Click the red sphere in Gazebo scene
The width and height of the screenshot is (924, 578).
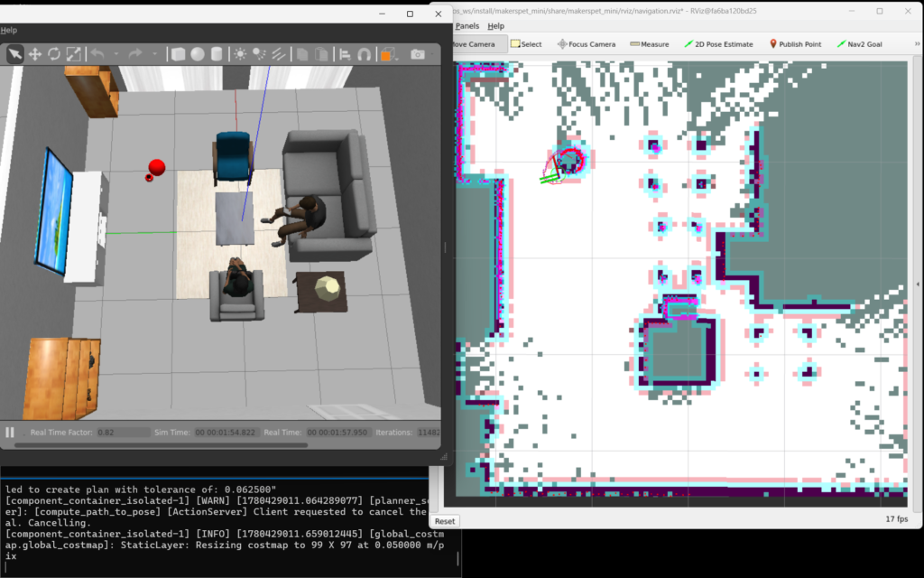[x=156, y=167]
